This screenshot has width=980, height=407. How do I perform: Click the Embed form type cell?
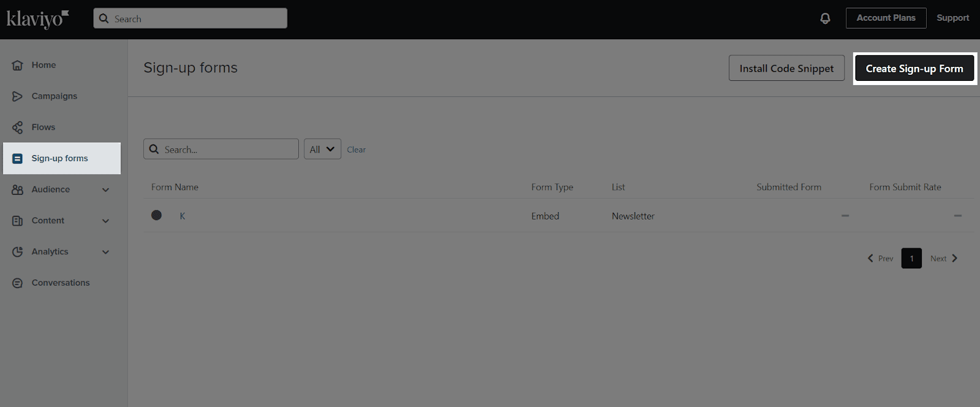click(x=545, y=216)
